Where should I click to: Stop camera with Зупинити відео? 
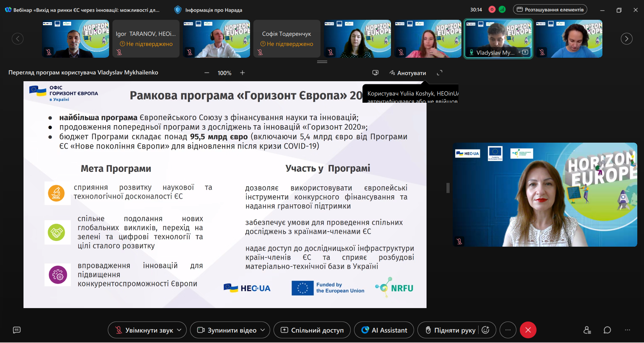pyautogui.click(x=227, y=330)
